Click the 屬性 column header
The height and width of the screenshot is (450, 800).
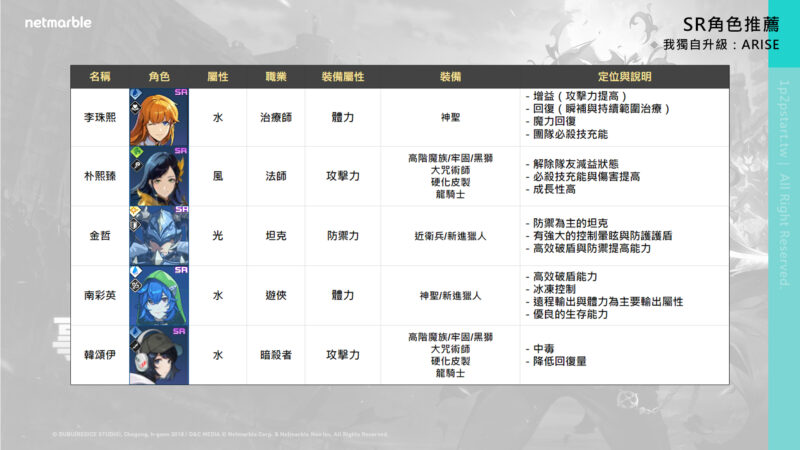218,77
